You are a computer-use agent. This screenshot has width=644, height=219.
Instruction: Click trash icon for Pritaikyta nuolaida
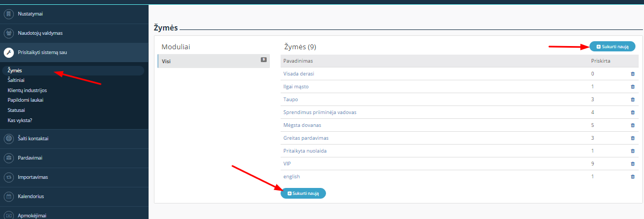633,151
